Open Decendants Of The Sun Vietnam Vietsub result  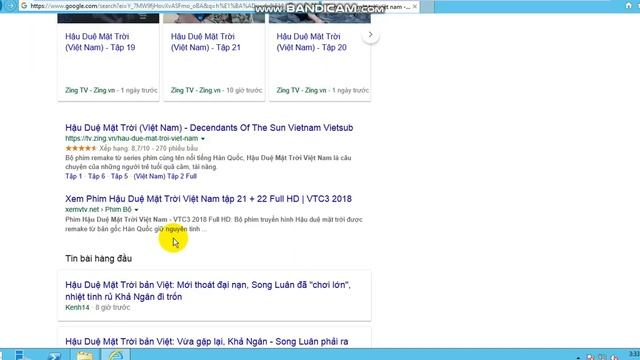(x=209, y=128)
